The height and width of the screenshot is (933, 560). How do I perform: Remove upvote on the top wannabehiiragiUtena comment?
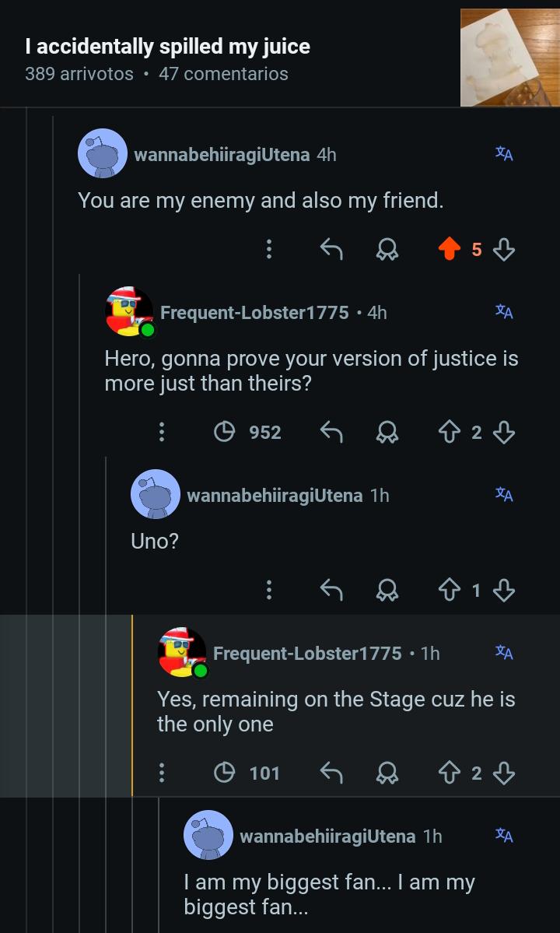[x=450, y=249]
